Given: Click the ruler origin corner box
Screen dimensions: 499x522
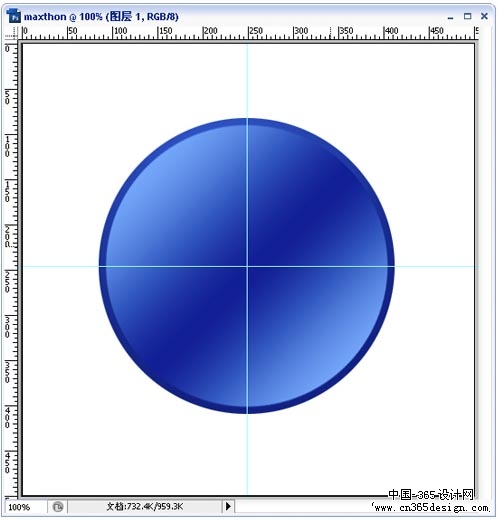Looking at the screenshot, I should coord(11,34).
